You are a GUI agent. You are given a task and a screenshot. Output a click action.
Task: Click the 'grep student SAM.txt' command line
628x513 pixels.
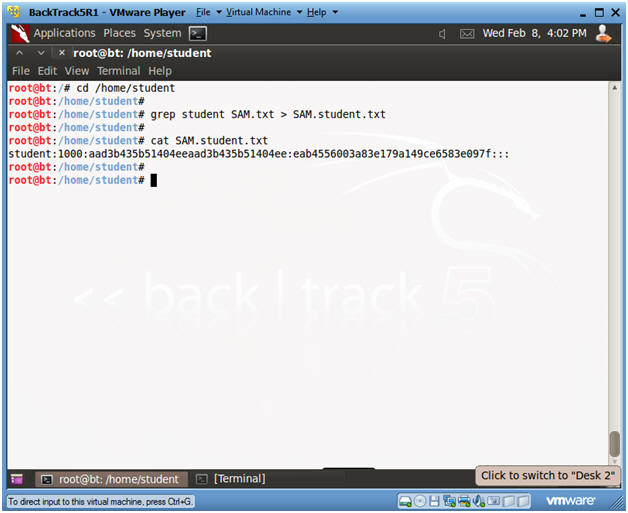click(268, 115)
